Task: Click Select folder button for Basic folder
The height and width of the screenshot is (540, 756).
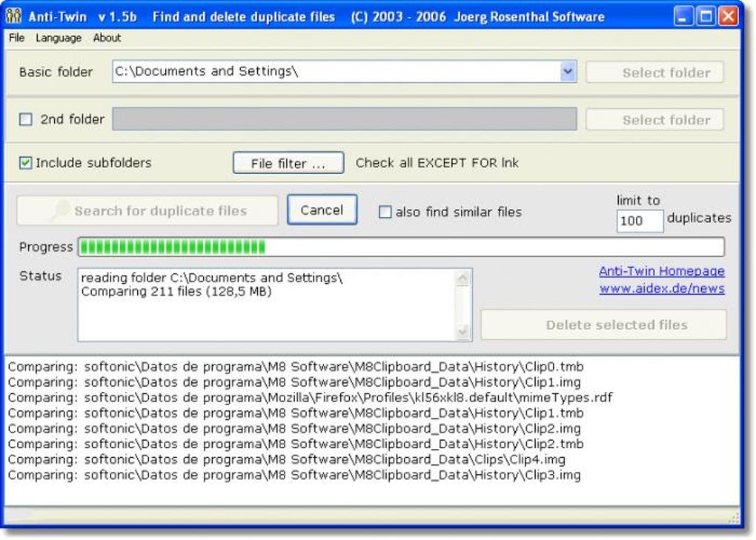Action: pos(654,73)
